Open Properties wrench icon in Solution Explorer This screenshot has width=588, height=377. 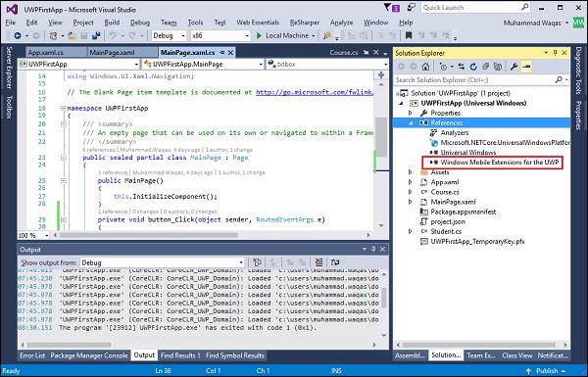coord(514,67)
